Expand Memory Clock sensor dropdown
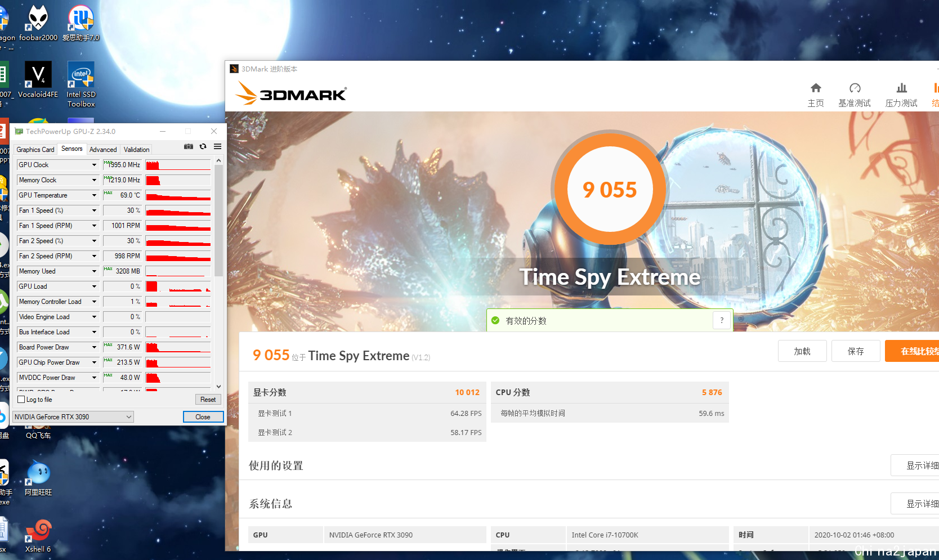The image size is (939, 560). click(x=94, y=180)
